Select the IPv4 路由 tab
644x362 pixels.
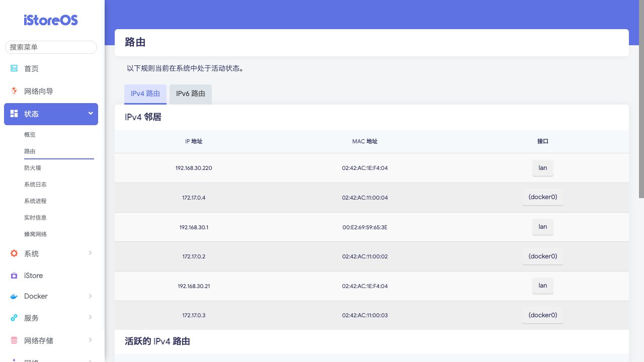(145, 94)
